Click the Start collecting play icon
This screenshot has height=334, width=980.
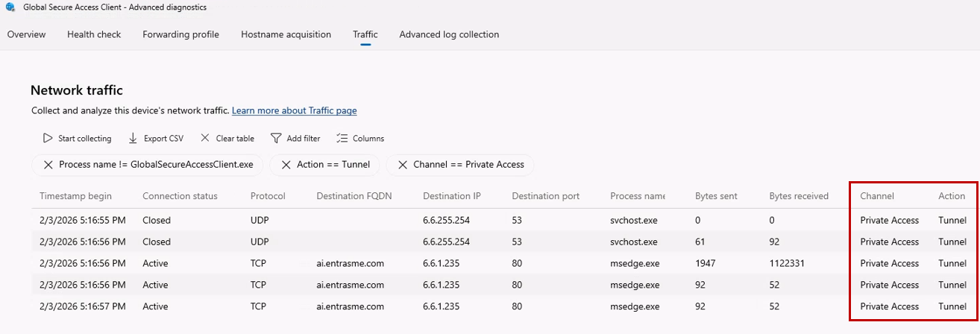48,138
